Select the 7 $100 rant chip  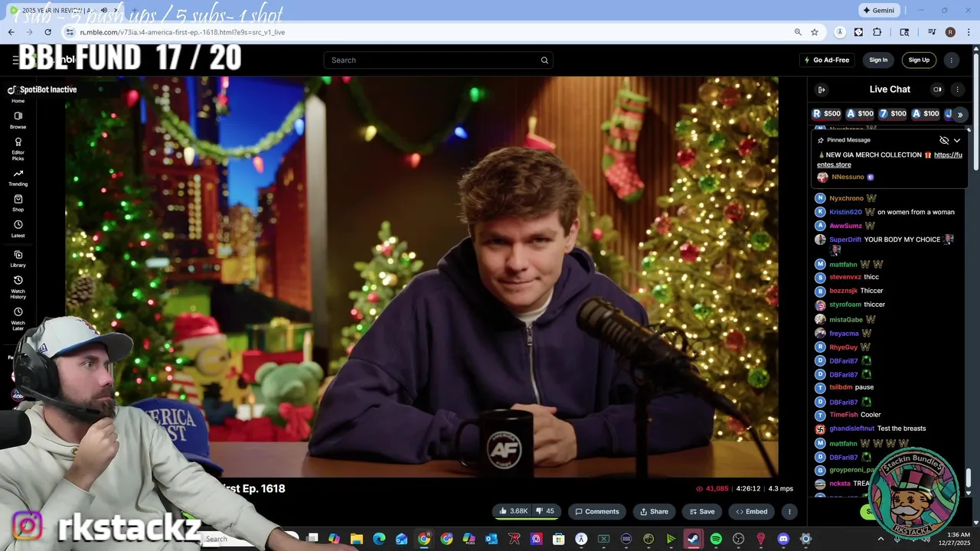(892, 114)
